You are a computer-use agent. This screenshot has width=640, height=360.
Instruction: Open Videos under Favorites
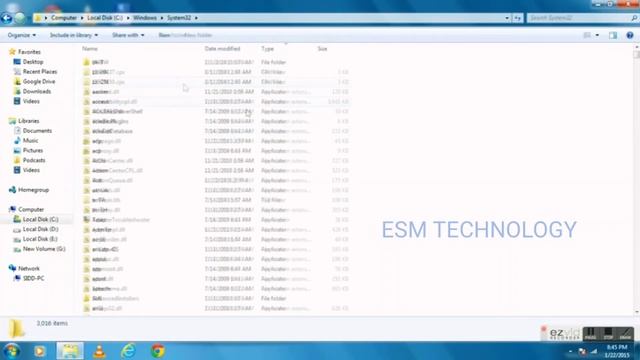pyautogui.click(x=31, y=101)
